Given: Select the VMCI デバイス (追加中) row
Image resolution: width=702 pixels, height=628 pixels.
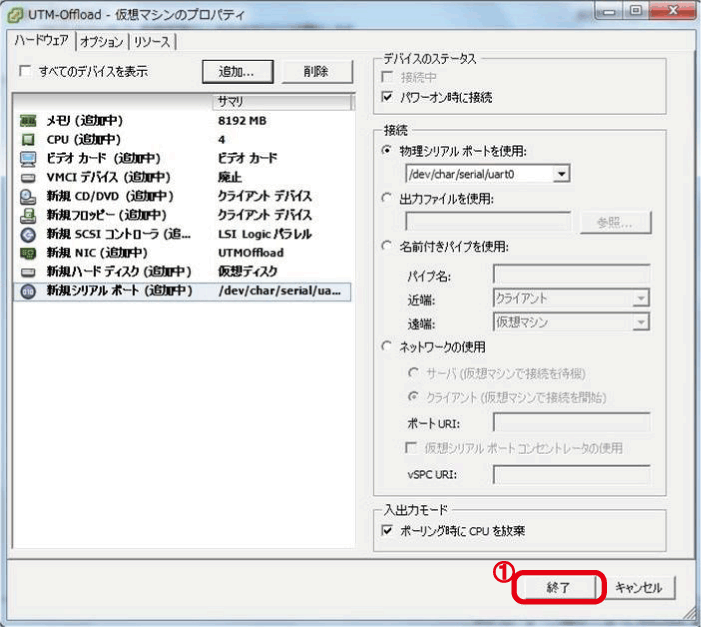Looking at the screenshot, I should [183, 178].
